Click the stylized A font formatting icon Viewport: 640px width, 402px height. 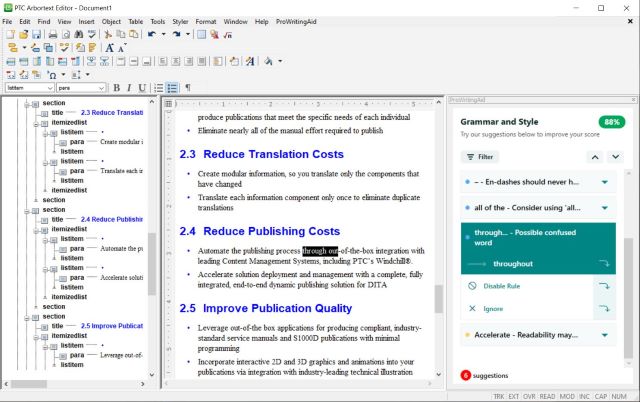250,61
